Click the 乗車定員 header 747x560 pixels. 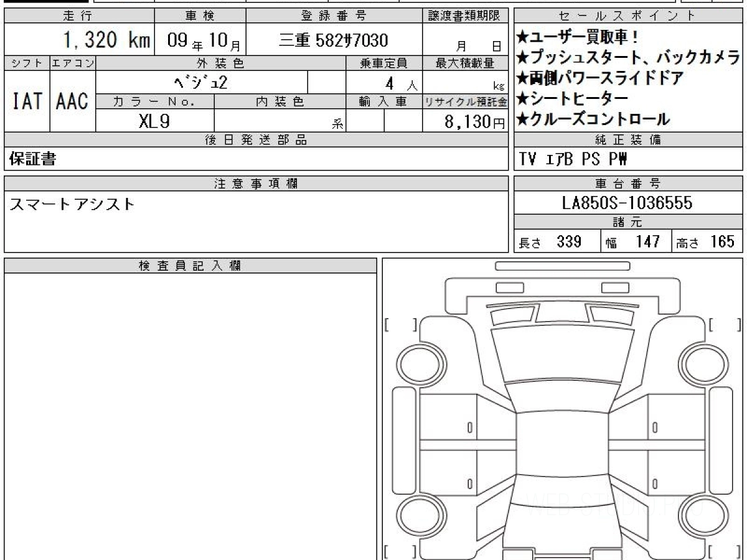(384, 63)
